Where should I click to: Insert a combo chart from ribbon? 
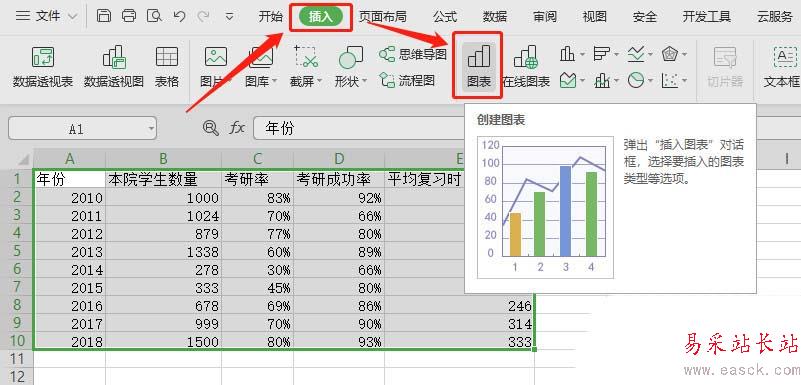[602, 80]
